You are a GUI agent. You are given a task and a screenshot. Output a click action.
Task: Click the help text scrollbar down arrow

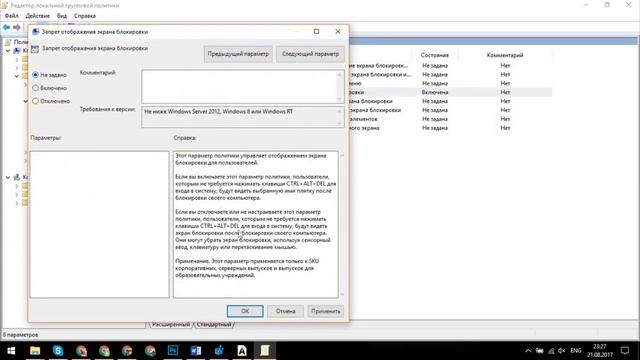coord(342,294)
